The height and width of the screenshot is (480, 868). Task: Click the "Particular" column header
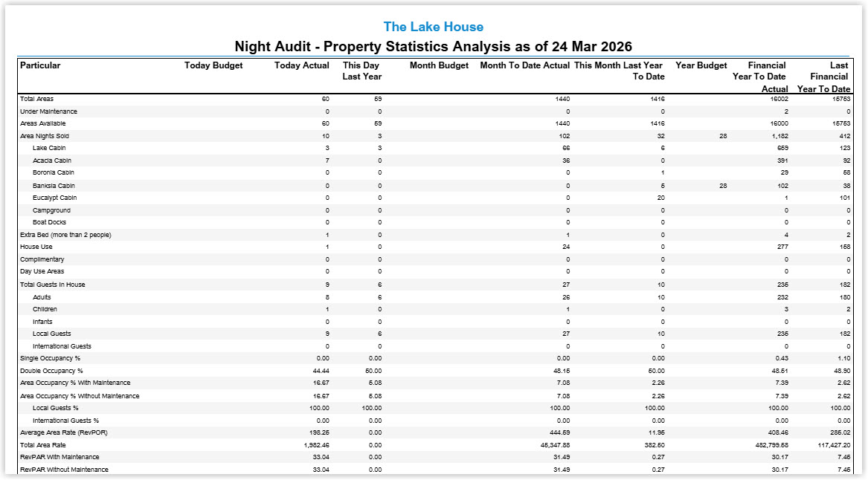click(x=40, y=65)
